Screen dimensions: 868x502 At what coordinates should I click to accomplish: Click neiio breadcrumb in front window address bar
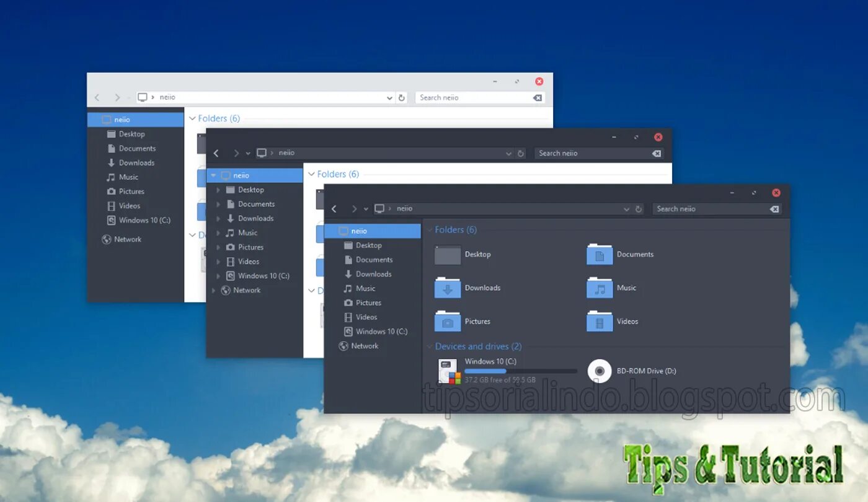(404, 209)
